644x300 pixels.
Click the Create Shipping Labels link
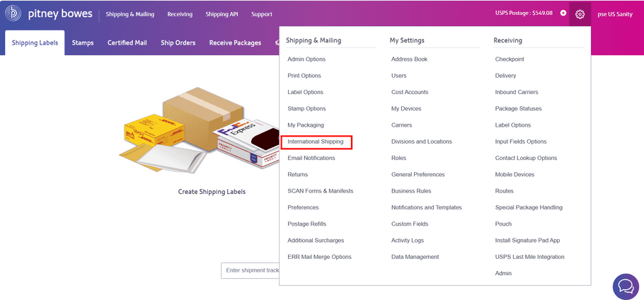(212, 192)
